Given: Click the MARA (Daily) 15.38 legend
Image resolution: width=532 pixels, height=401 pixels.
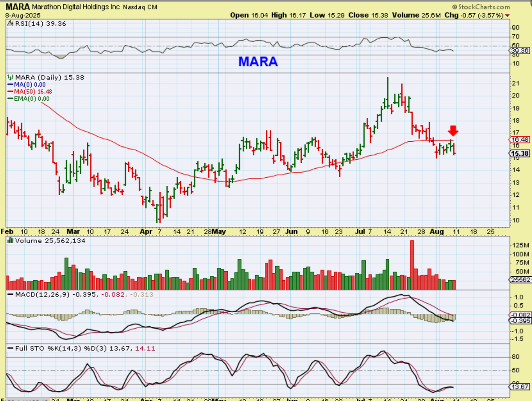Looking at the screenshot, I should pyautogui.click(x=50, y=77).
